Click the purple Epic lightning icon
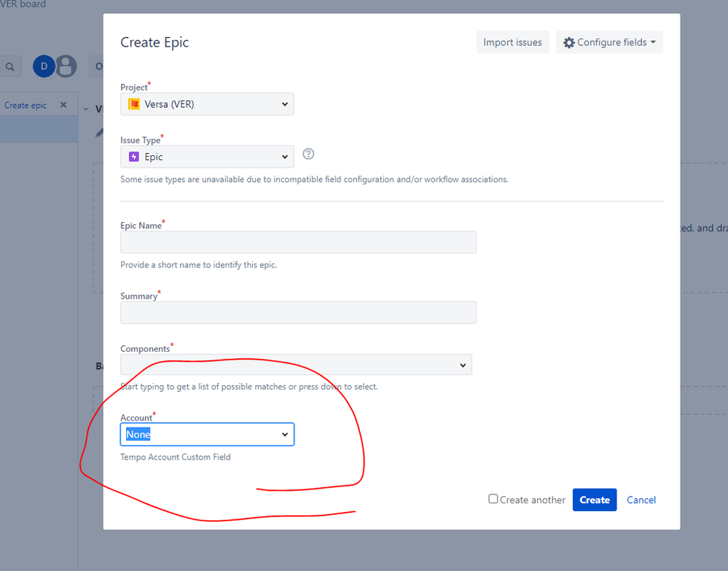Image resolution: width=728 pixels, height=571 pixels. coord(134,157)
